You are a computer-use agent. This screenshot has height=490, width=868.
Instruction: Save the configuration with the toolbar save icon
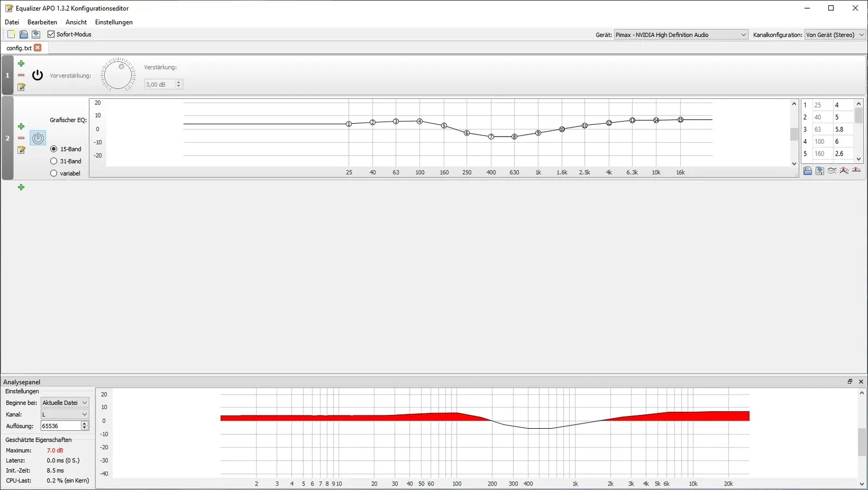point(36,34)
